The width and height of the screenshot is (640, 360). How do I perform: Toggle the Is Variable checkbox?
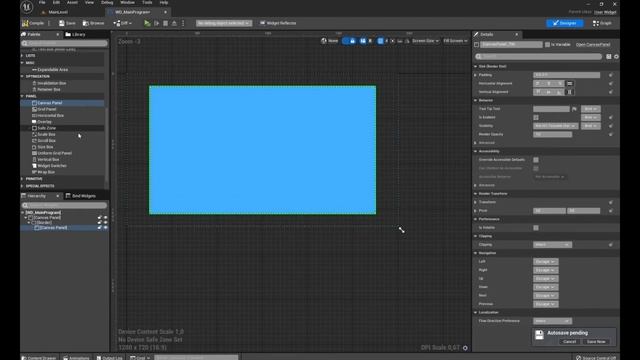click(547, 44)
